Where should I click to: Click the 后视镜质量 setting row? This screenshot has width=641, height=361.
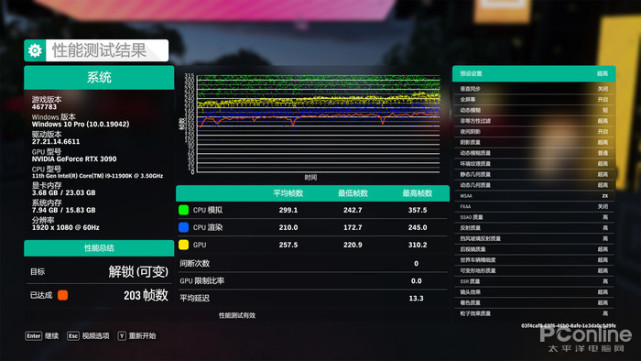[x=533, y=249]
